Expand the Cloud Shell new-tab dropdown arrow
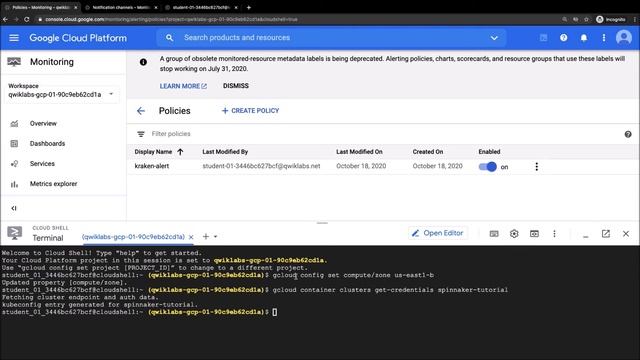640x360 pixels. tap(216, 237)
